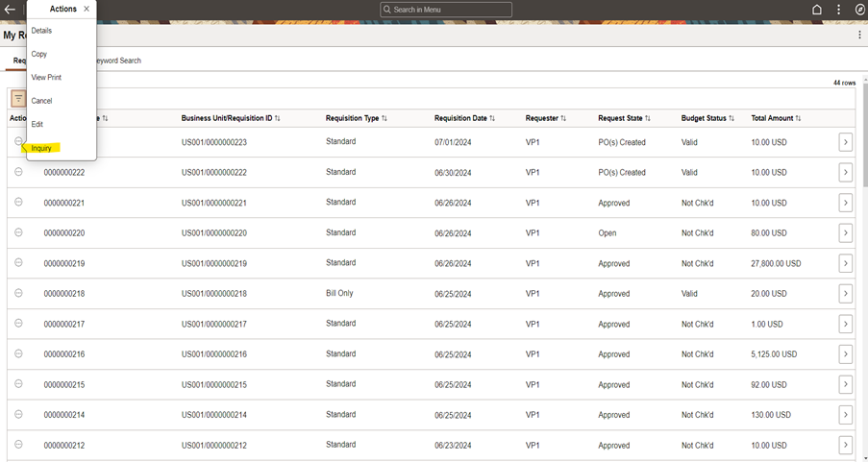Open the top banner three-dot actions menu
Image resolution: width=868 pixels, height=462 pixels.
pyautogui.click(x=838, y=10)
